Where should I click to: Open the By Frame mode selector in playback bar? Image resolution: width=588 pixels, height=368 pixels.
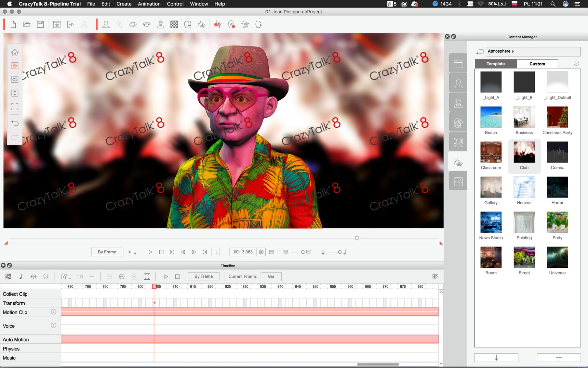coord(107,252)
